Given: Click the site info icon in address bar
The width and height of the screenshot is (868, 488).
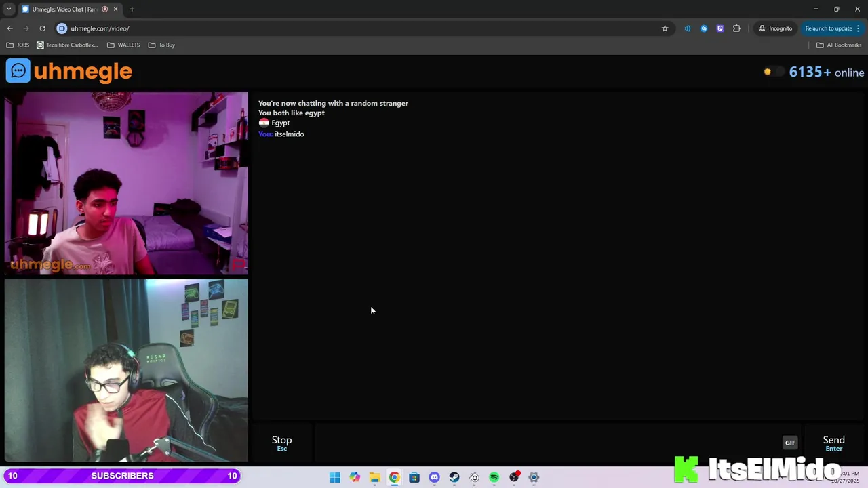Looking at the screenshot, I should point(62,28).
